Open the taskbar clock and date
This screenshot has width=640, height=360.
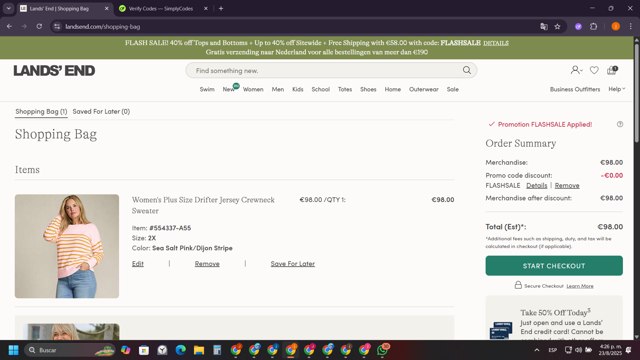pos(611,350)
